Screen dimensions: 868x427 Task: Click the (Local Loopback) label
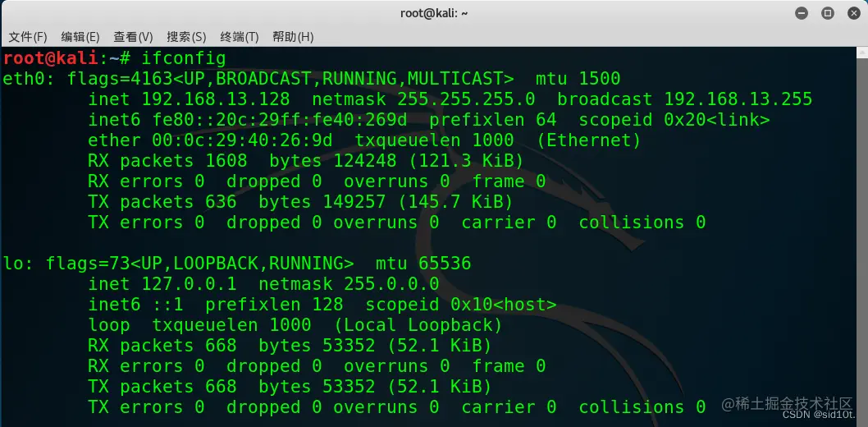[x=418, y=325]
